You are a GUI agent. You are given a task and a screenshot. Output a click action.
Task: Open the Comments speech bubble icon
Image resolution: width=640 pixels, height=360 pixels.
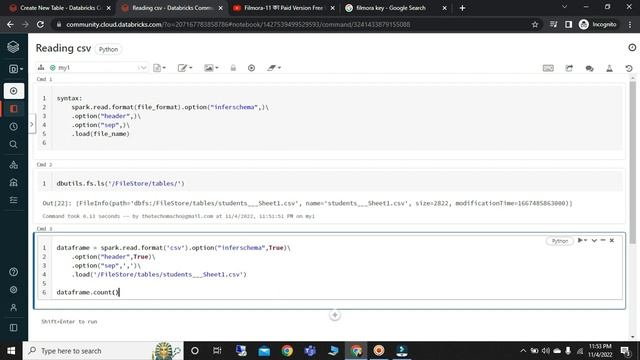pyautogui.click(x=589, y=68)
